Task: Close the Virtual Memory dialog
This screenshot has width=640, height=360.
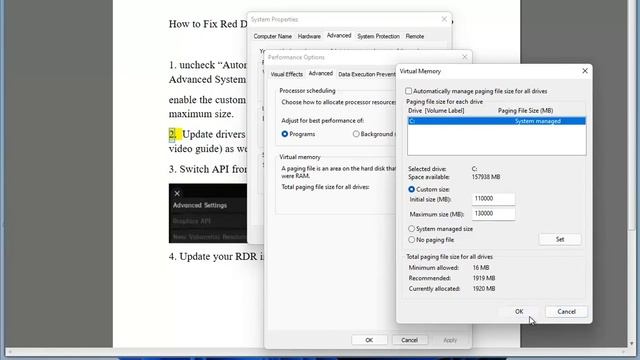Action: point(585,71)
